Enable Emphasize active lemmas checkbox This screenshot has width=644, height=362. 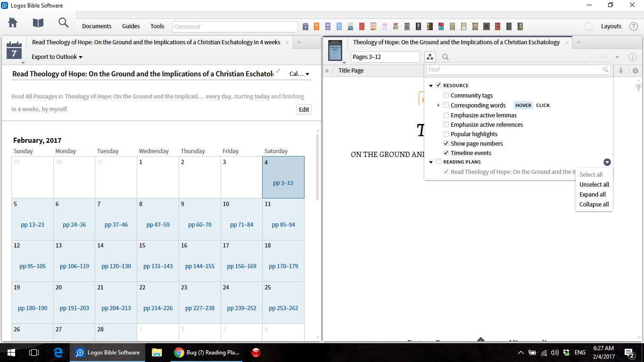446,115
